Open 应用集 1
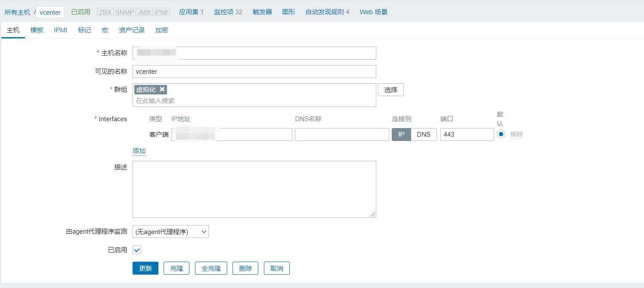 click(x=191, y=12)
